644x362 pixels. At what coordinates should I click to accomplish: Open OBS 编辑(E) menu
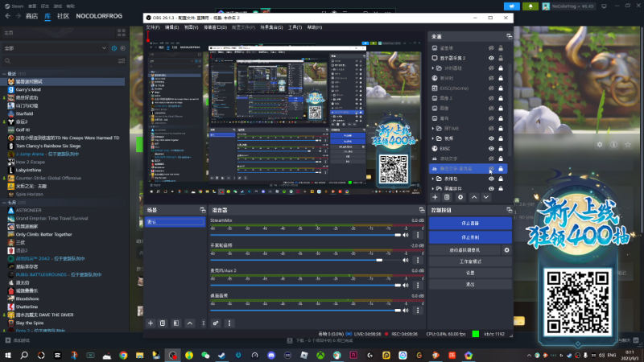pos(171,27)
